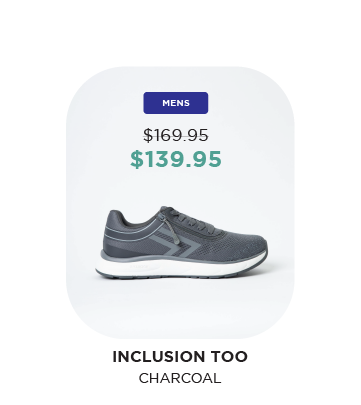
Task: Click the shoe tongue above the laces
Action: pos(167,209)
